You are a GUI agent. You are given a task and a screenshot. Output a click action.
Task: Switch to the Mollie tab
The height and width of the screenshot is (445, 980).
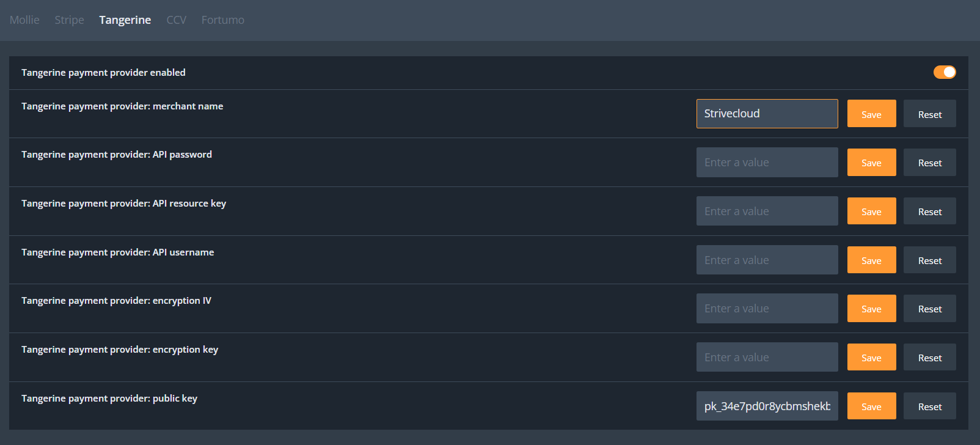tap(24, 20)
